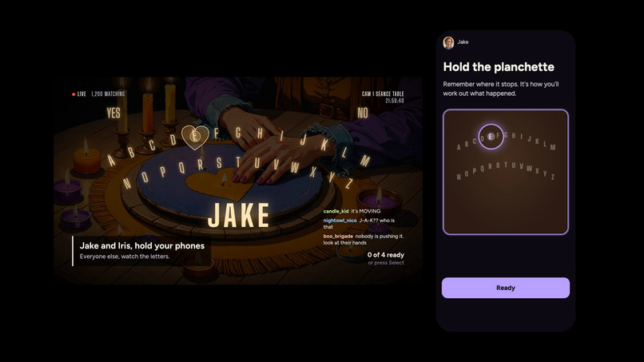Click the '0 of 4 ready' counter
644x362 pixels.
point(386,255)
